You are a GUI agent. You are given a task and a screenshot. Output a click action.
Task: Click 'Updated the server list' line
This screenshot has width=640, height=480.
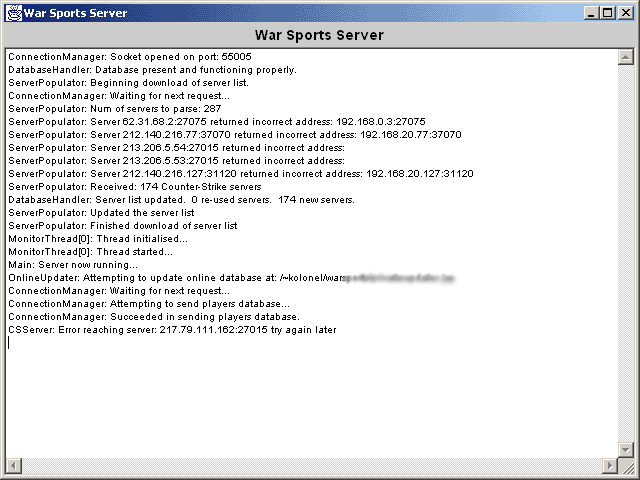pyautogui.click(x=101, y=213)
